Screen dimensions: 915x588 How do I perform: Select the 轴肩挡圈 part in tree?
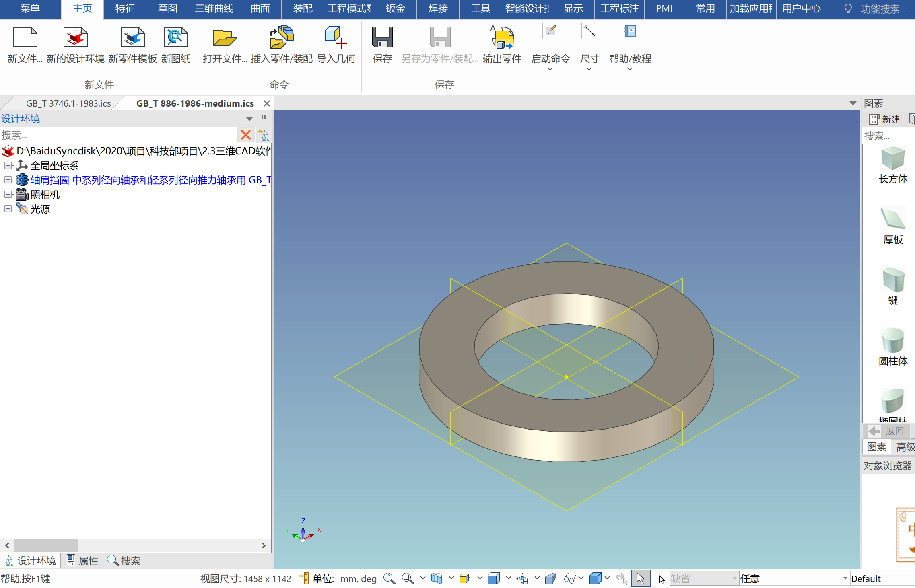point(150,180)
